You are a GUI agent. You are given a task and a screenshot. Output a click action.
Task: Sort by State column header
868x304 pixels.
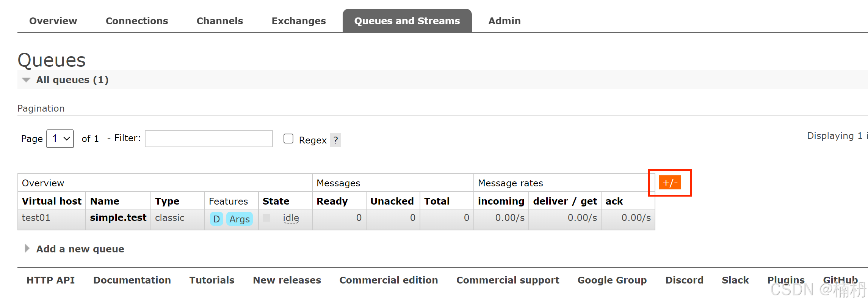tap(276, 201)
